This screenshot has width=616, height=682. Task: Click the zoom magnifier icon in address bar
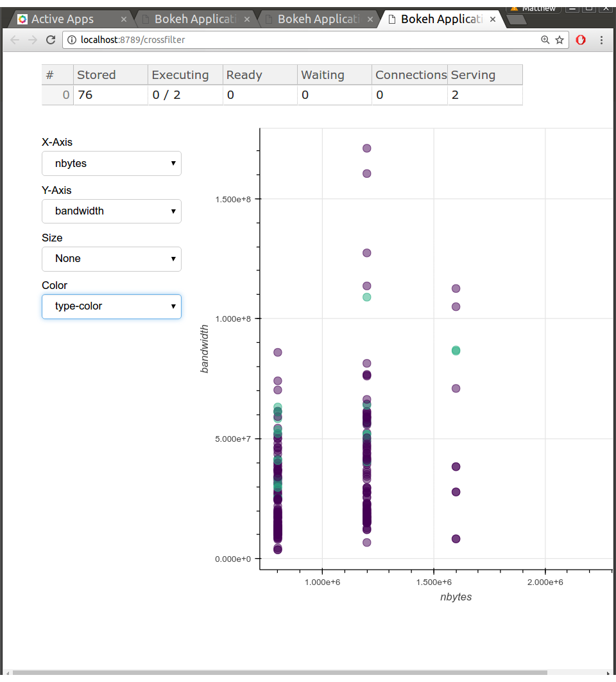(545, 39)
